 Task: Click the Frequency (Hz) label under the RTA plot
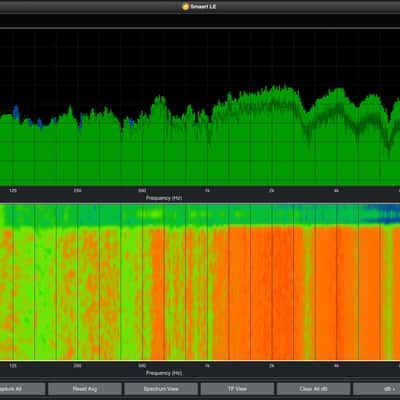[164, 198]
